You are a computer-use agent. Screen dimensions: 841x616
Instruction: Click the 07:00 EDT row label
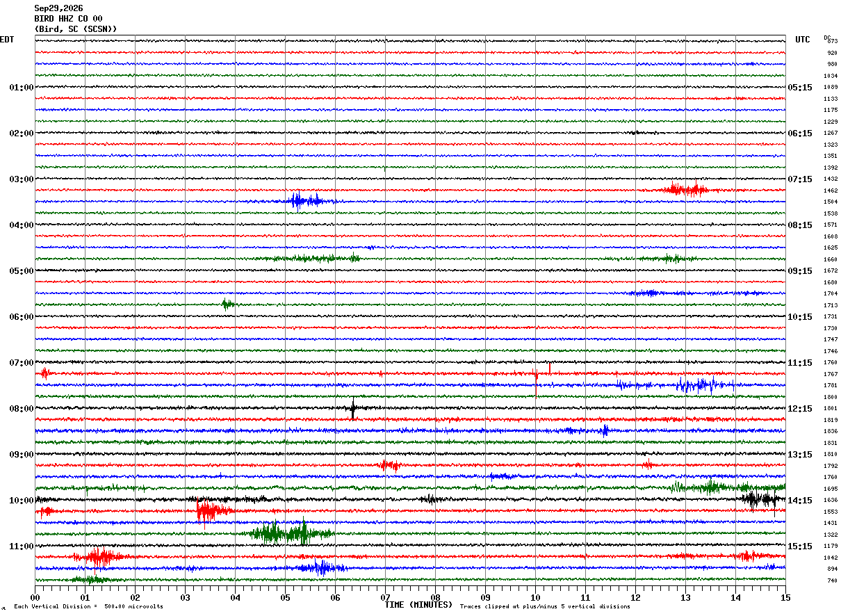22,363
